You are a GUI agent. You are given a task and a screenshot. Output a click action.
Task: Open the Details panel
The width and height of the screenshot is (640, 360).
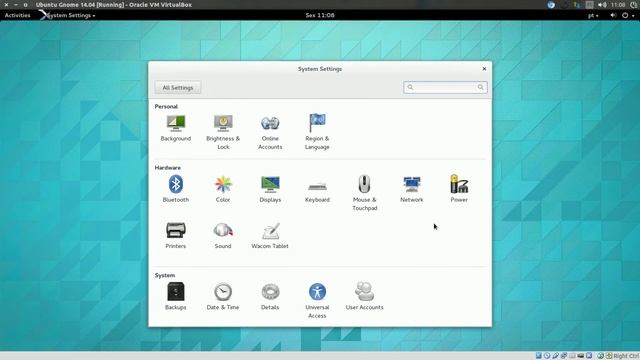[x=270, y=297]
